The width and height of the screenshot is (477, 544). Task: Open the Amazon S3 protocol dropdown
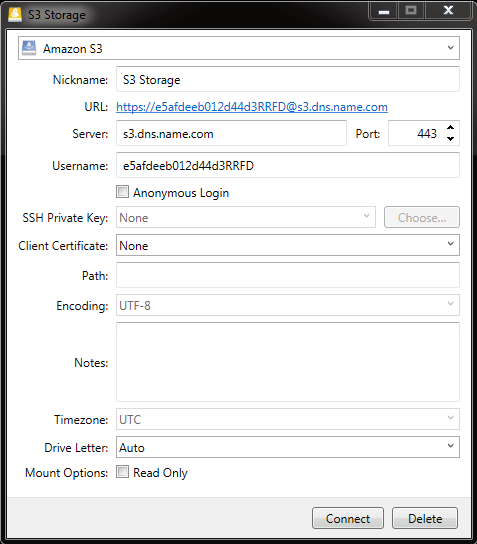coord(239,48)
